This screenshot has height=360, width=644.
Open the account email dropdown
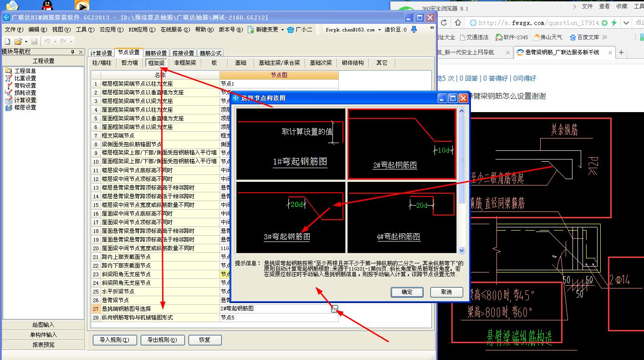click(x=380, y=30)
